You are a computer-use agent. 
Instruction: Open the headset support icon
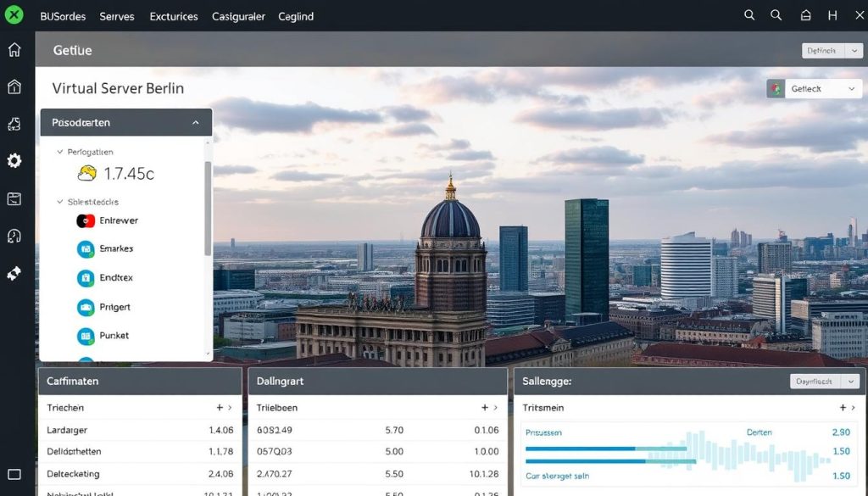pos(14,236)
